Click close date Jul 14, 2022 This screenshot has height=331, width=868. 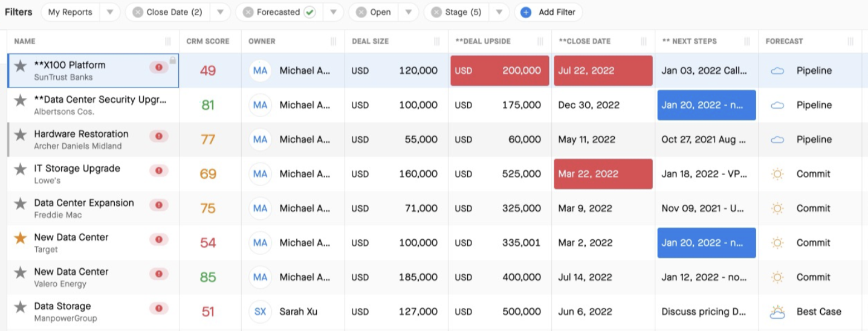pyautogui.click(x=585, y=277)
